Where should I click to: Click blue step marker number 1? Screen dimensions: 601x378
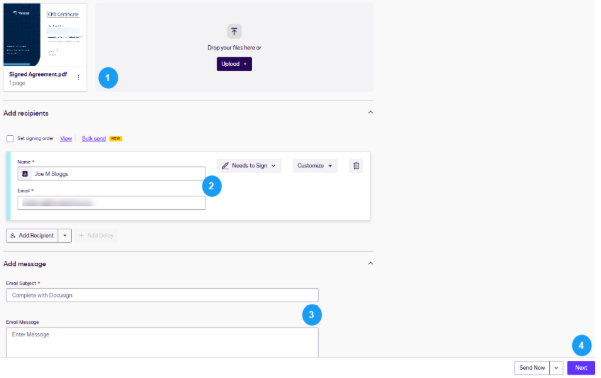(x=108, y=78)
